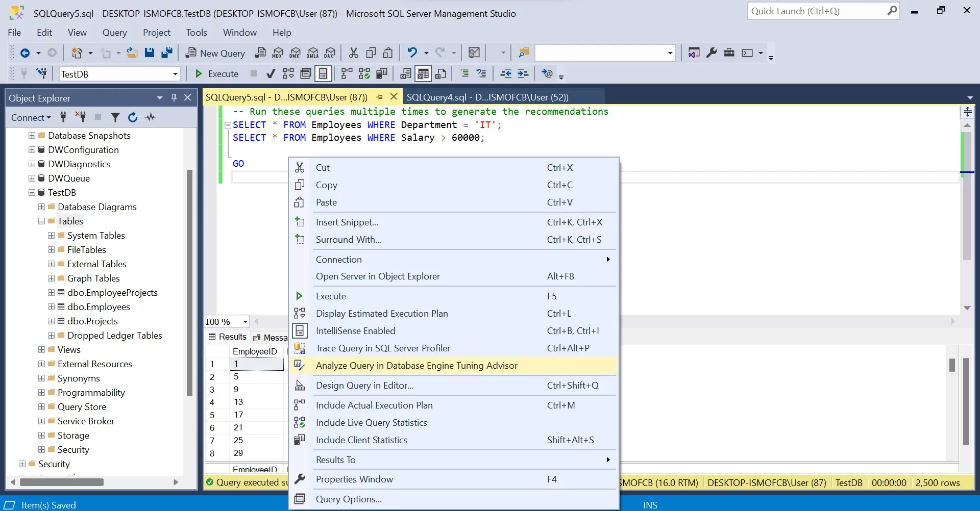This screenshot has width=980, height=511.
Task: Choose Design Query in Editor
Action: coord(453,386)
